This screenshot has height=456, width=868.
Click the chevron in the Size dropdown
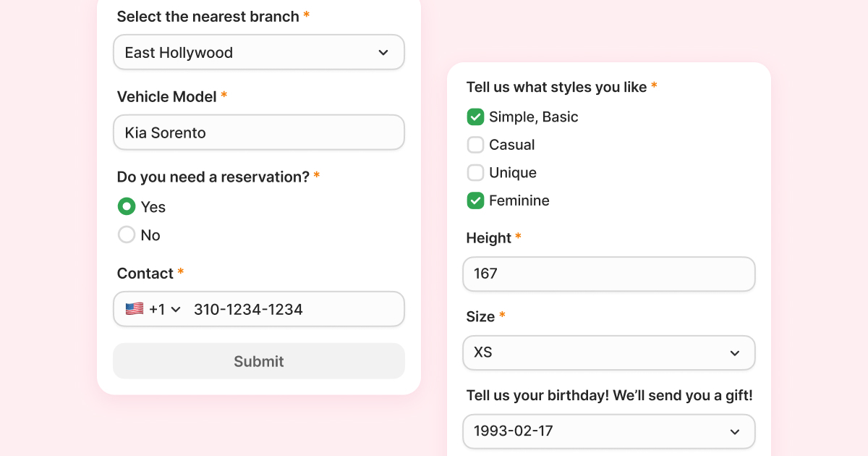click(735, 353)
